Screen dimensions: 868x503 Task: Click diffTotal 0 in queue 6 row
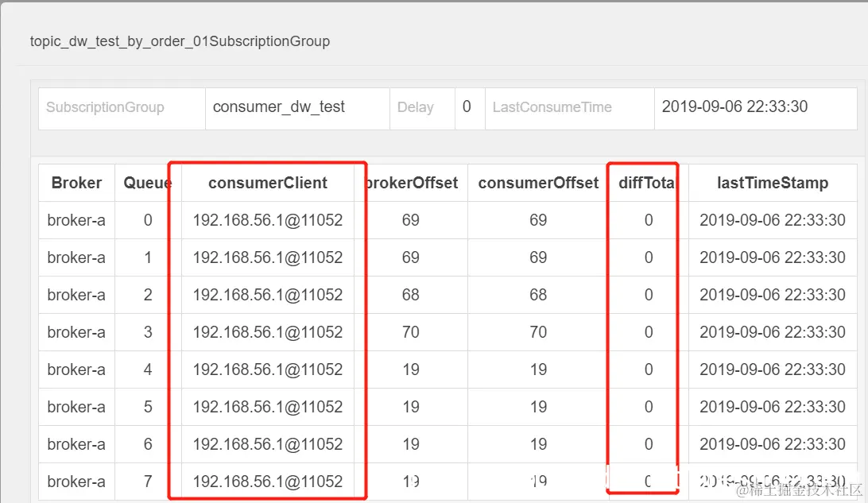pyautogui.click(x=649, y=444)
